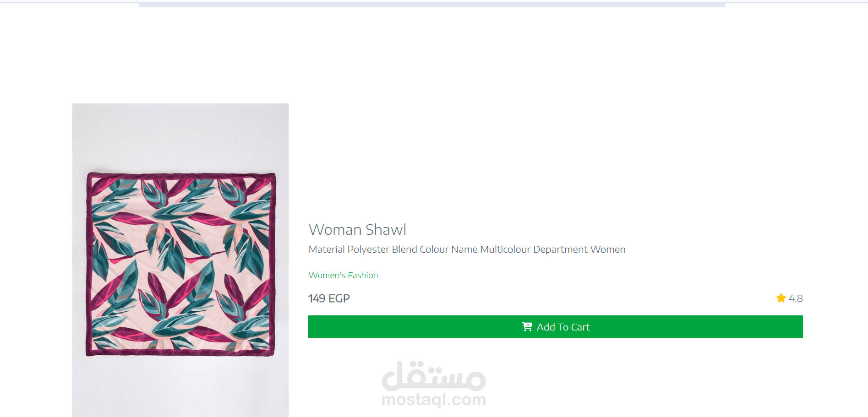This screenshot has width=868, height=417.
Task: Click the 4.8 rating number
Action: (796, 298)
